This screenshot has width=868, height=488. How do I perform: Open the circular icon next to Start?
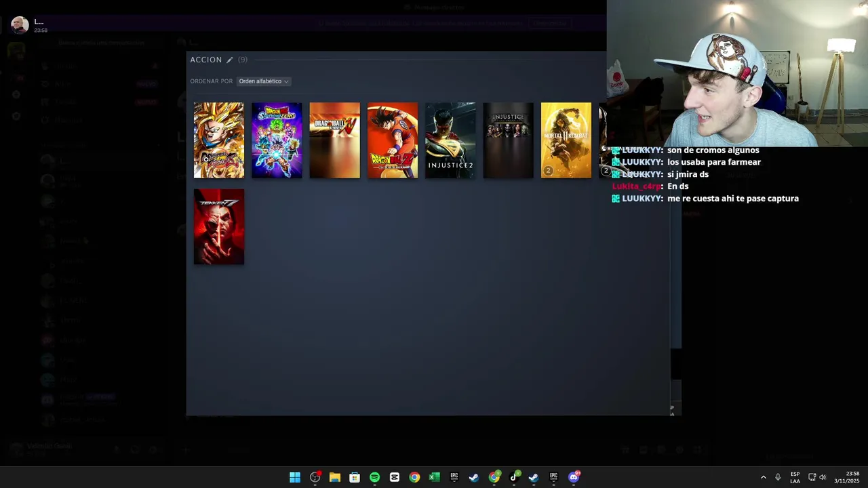(x=315, y=477)
